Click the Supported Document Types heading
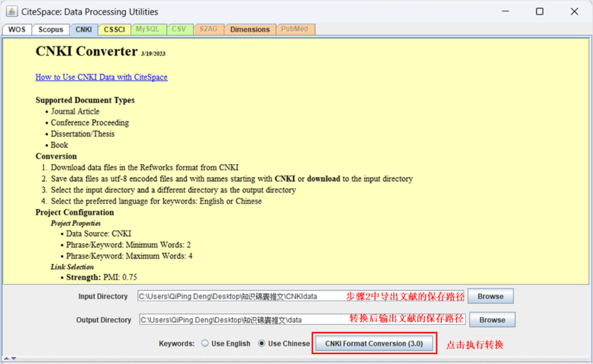This screenshot has width=593, height=364. coord(85,100)
